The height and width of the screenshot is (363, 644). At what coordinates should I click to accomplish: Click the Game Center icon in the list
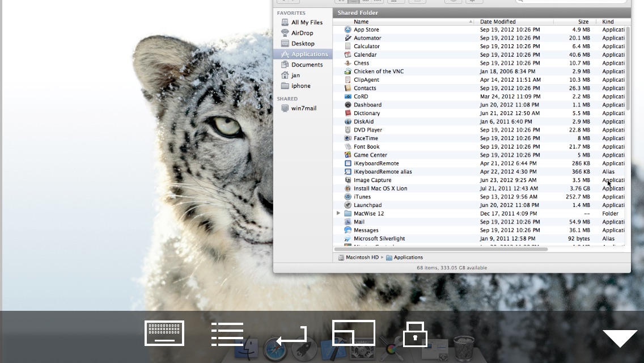(x=348, y=155)
